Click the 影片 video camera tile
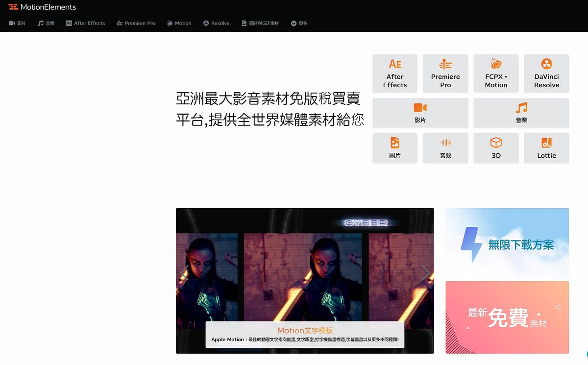This screenshot has height=365, width=588. (x=420, y=112)
